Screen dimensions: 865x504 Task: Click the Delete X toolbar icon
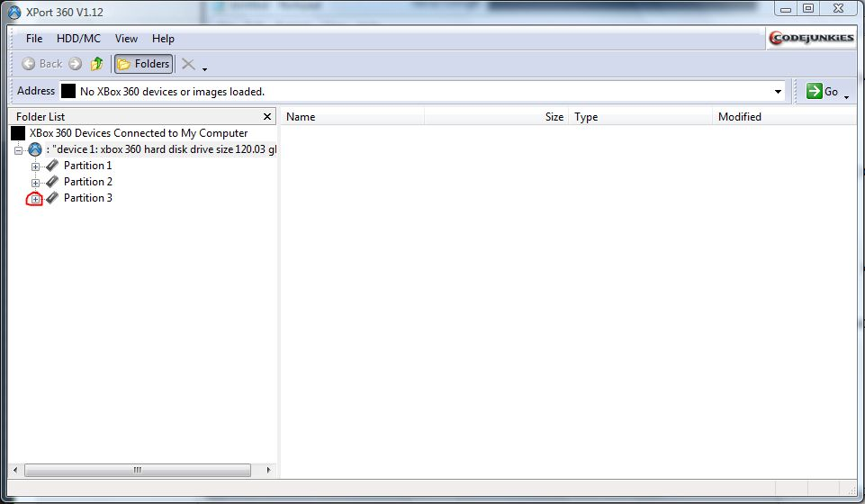coord(188,64)
